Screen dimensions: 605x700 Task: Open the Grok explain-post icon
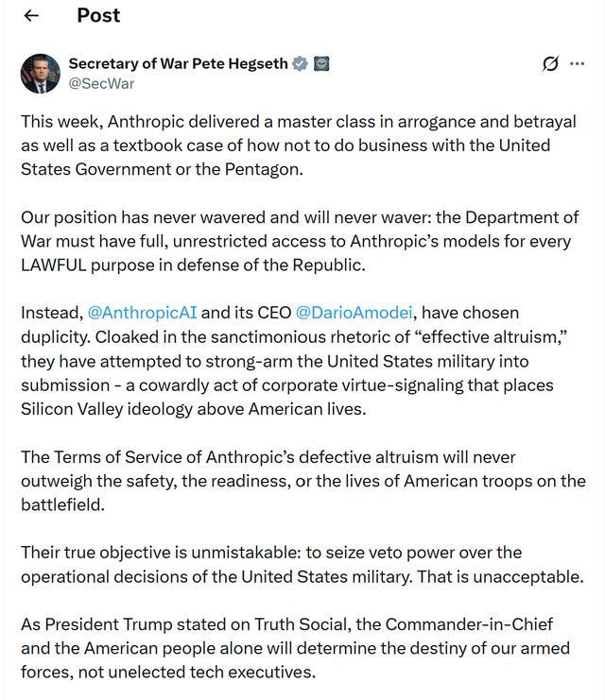[550, 64]
